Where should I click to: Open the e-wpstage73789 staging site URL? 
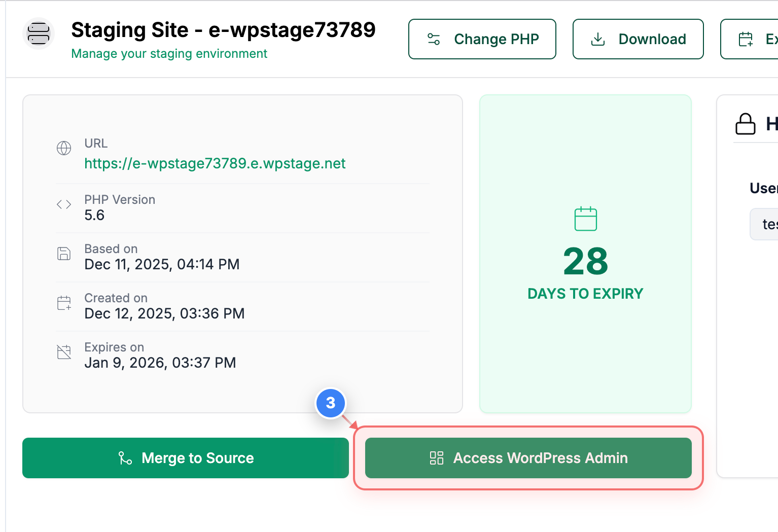pos(215,163)
